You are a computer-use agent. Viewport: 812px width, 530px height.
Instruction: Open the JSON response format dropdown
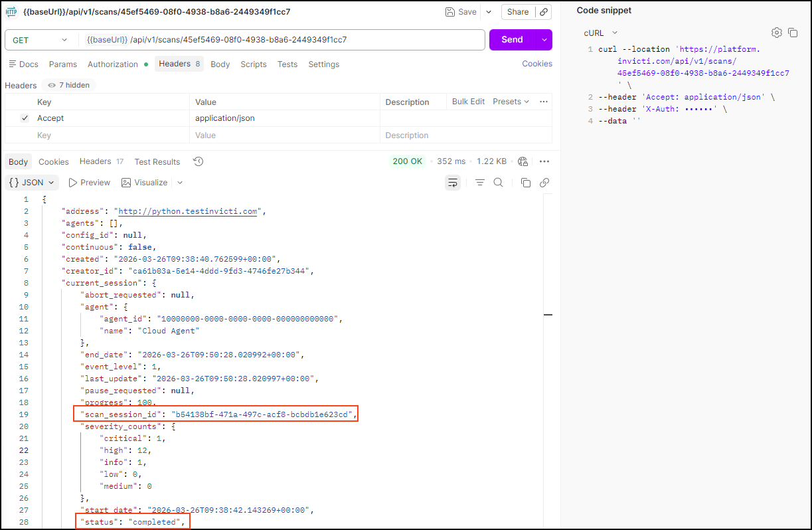click(x=31, y=182)
